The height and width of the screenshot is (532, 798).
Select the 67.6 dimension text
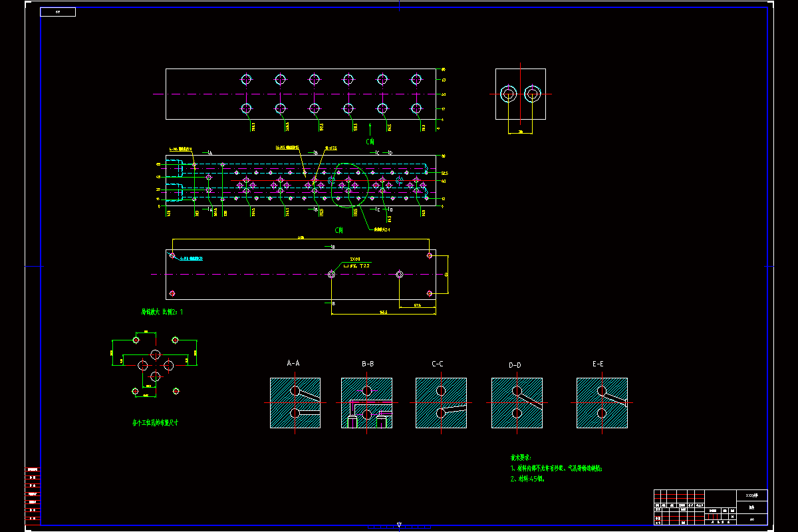pos(417,305)
